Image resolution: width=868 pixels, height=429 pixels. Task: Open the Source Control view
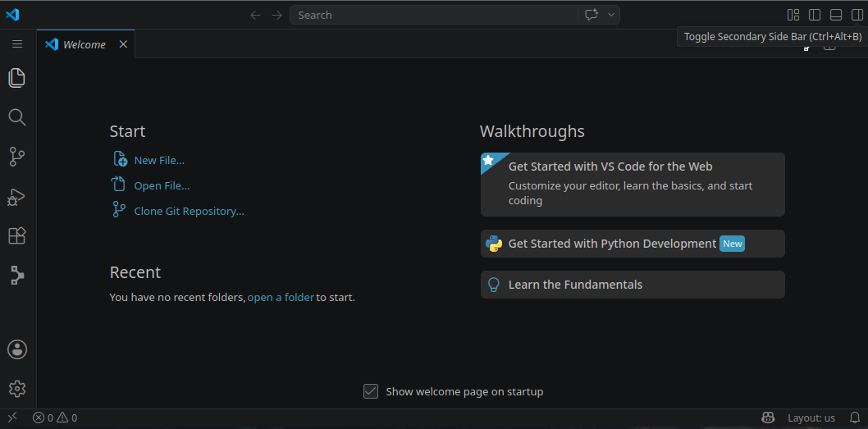(17, 157)
